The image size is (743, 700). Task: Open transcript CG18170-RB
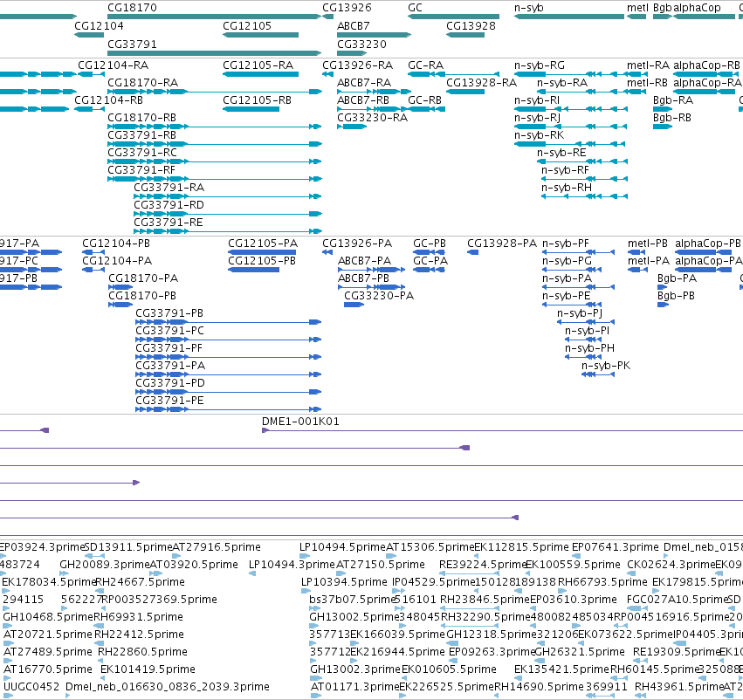pos(142,118)
